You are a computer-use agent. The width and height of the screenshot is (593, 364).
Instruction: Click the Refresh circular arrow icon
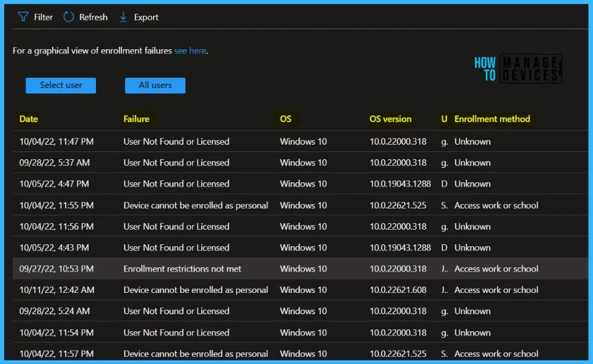(69, 16)
